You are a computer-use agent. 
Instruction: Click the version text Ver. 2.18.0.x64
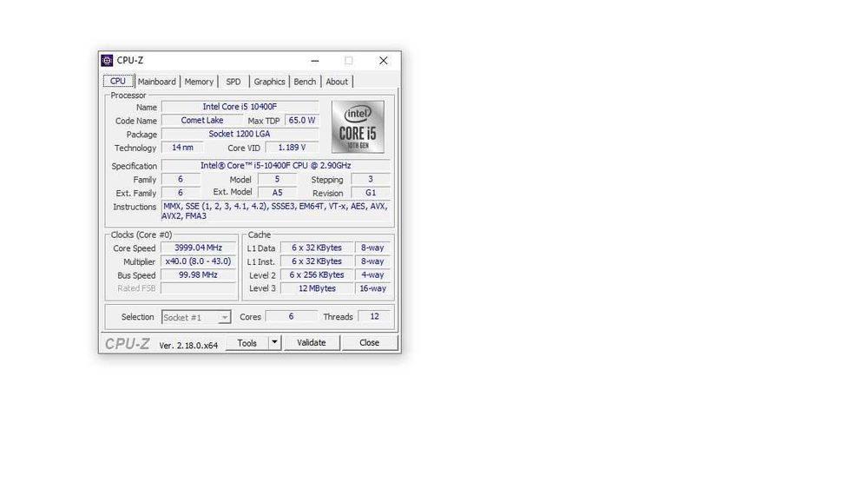[x=188, y=345]
